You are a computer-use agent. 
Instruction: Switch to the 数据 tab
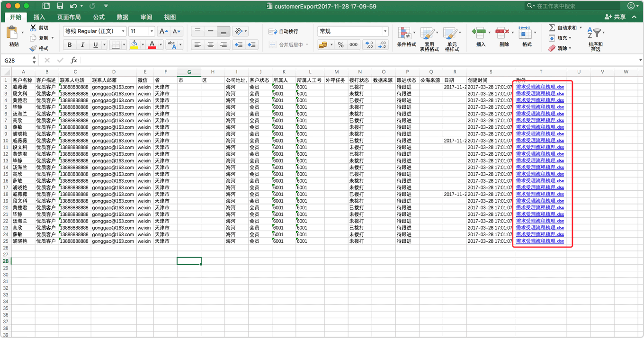click(x=123, y=17)
